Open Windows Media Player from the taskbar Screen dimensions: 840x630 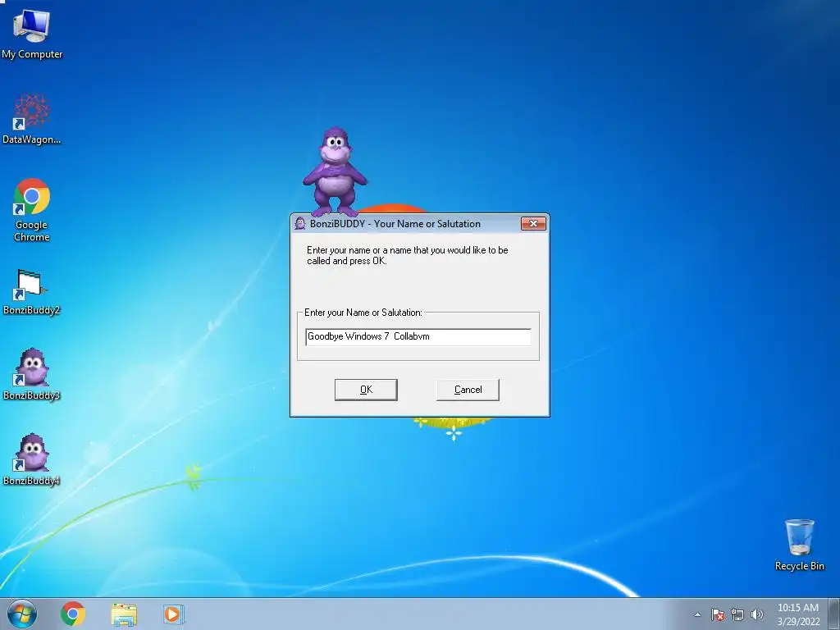coord(173,614)
